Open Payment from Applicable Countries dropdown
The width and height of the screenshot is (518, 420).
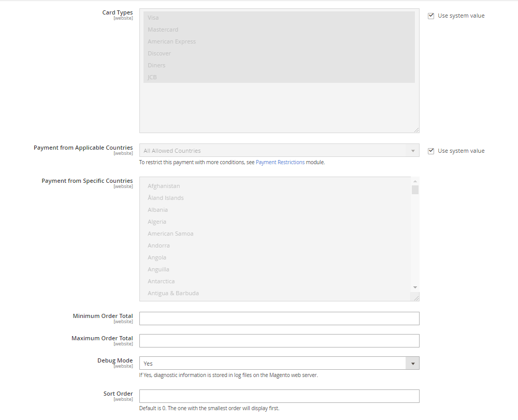279,150
